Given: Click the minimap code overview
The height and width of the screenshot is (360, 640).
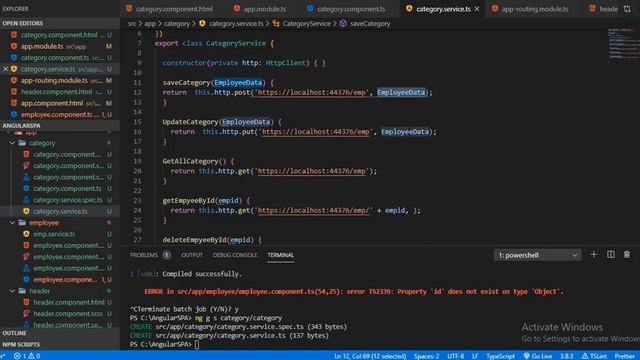Looking at the screenshot, I should coord(623,43).
